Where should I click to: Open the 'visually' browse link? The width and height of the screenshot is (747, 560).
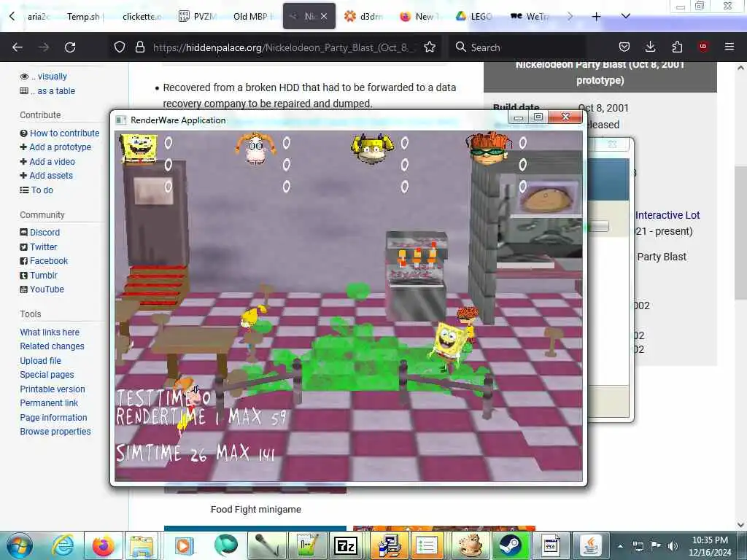pyautogui.click(x=52, y=76)
